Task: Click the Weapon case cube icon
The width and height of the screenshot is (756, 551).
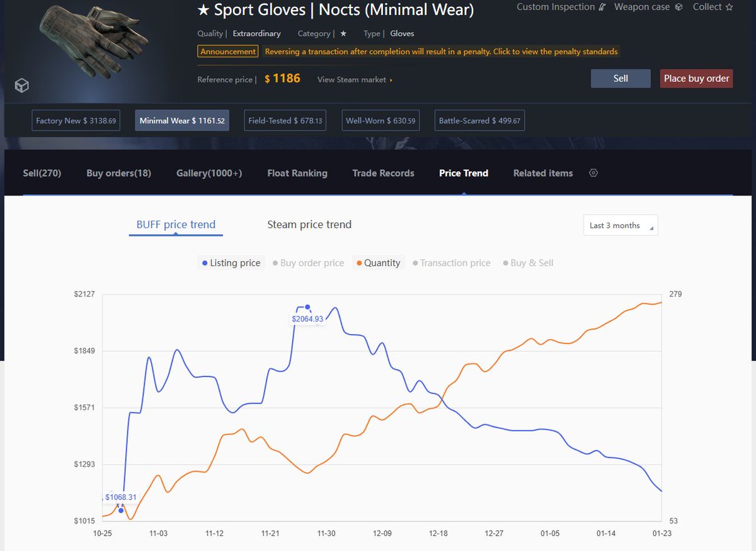Action: [679, 7]
